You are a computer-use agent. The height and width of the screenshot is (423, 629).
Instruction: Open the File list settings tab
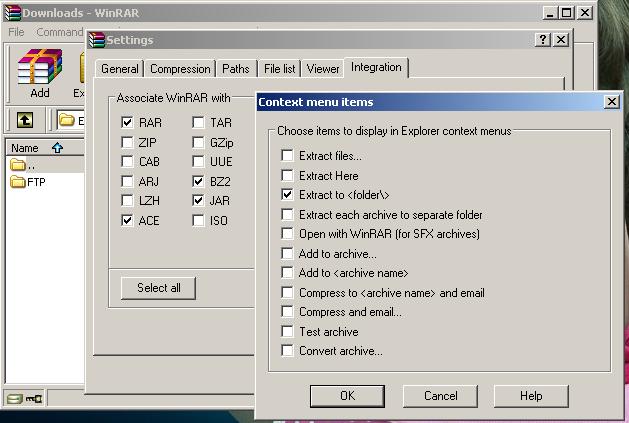pos(280,69)
